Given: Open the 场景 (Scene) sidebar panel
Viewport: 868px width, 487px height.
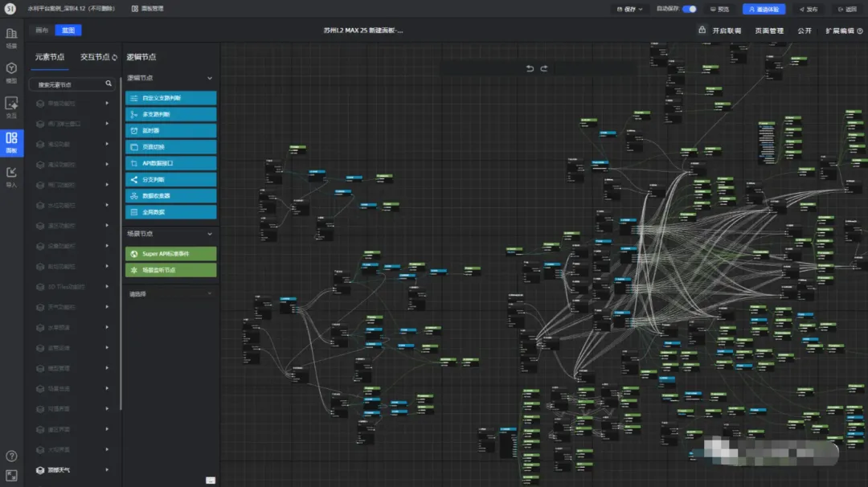Looking at the screenshot, I should click(x=11, y=38).
